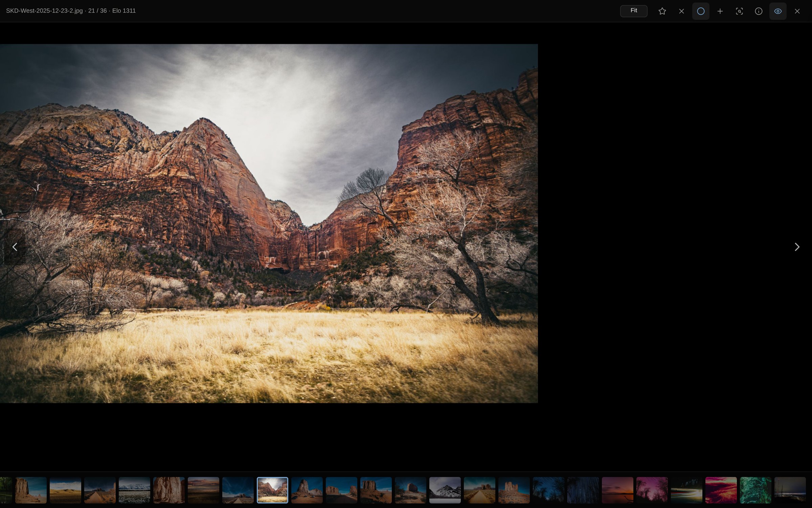Open the curving light trails thumbnail
Screen dimensions: 812x508
tap(686, 490)
